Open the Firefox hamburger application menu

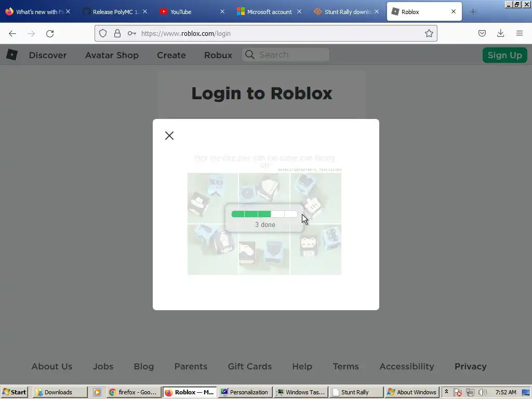click(520, 33)
